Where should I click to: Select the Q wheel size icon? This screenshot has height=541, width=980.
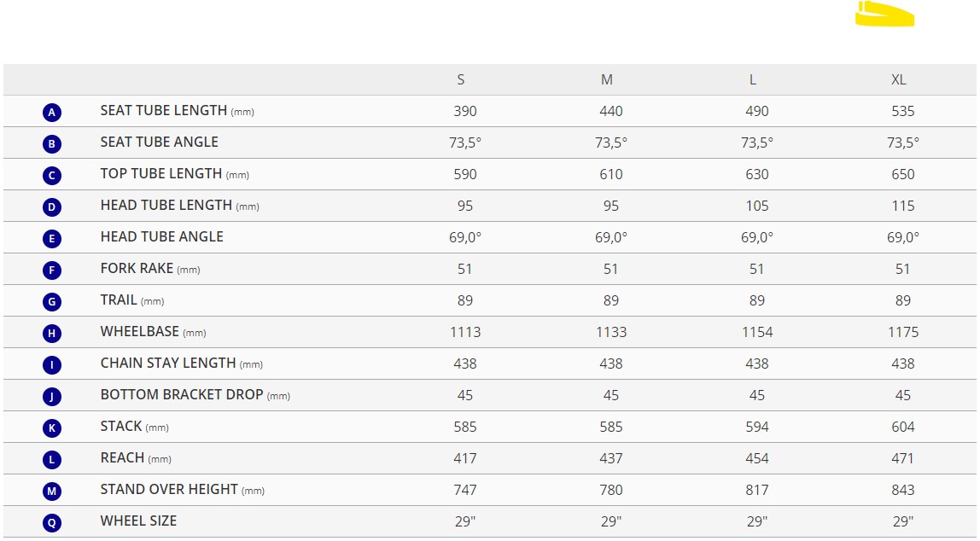[x=52, y=522]
